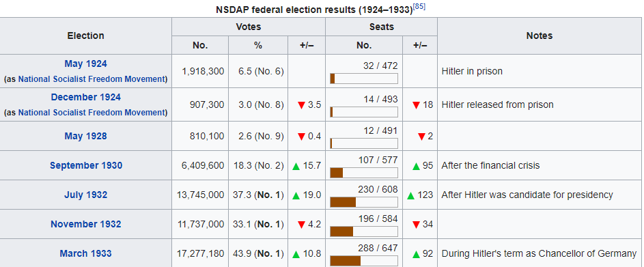Click the vote count 11,737,000
This screenshot has height=267, width=644.
tap(200, 224)
